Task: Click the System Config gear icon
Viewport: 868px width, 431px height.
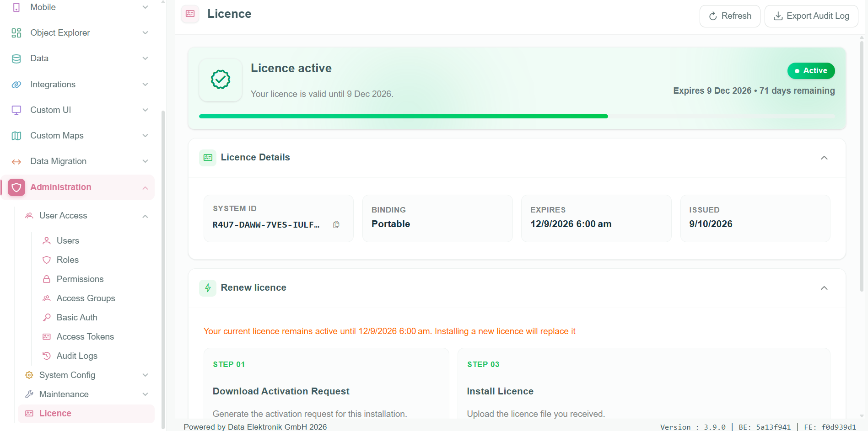Action: pyautogui.click(x=29, y=375)
